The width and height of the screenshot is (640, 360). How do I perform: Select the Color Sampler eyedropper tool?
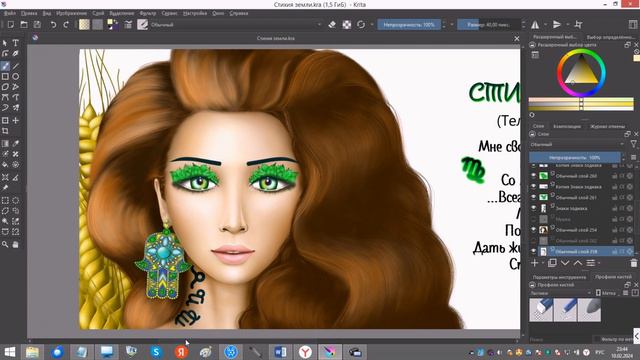16,144
